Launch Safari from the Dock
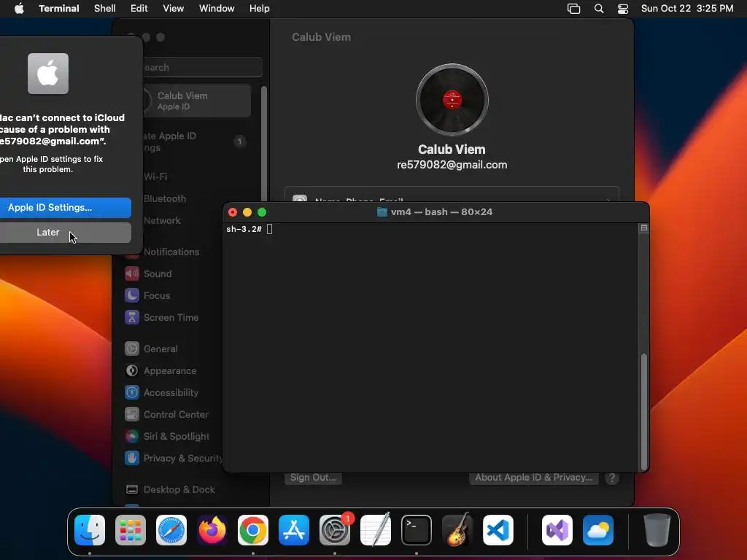 click(171, 530)
